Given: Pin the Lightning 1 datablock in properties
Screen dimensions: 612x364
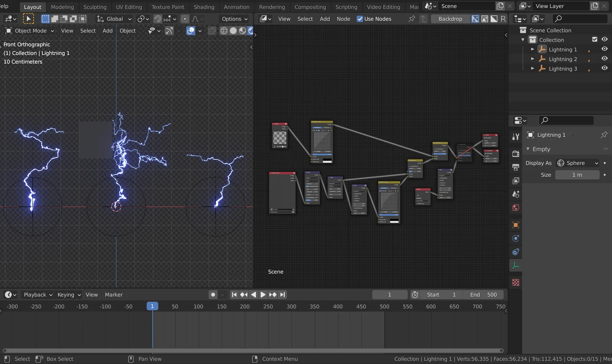Looking at the screenshot, I should 604,135.
